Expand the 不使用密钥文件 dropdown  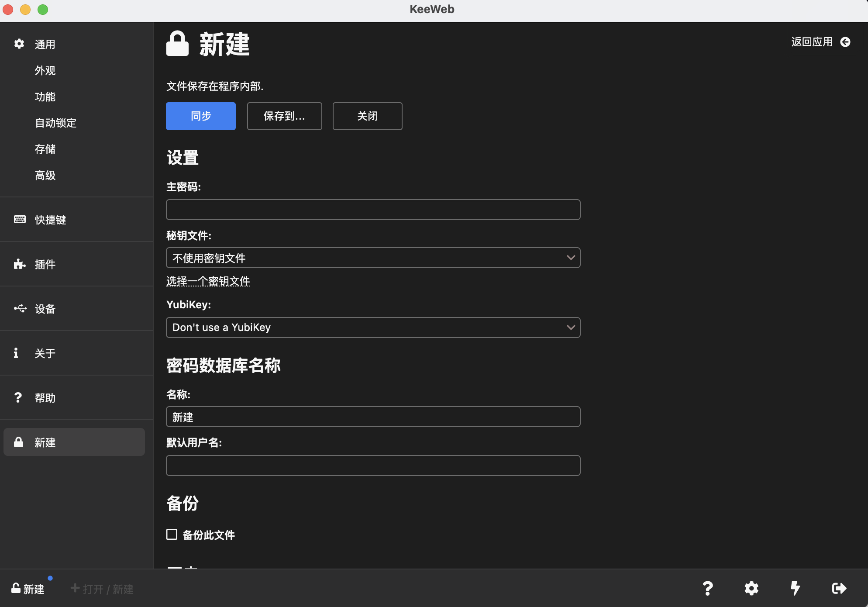[x=373, y=258]
